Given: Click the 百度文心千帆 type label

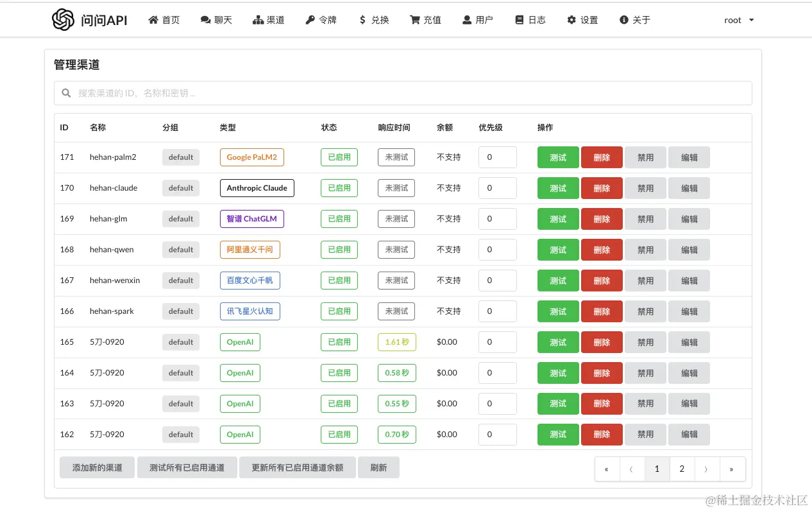Looking at the screenshot, I should 250,281.
